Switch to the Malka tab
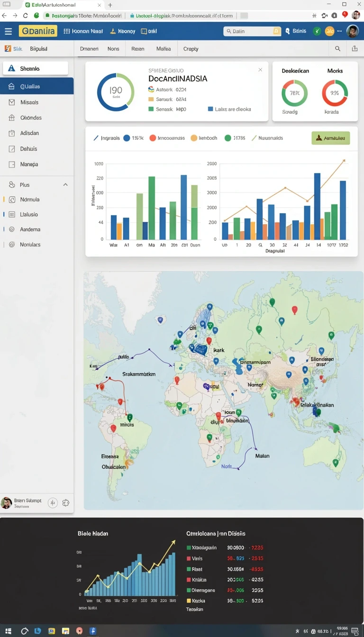Viewport: 364px width, 637px height. [x=164, y=49]
